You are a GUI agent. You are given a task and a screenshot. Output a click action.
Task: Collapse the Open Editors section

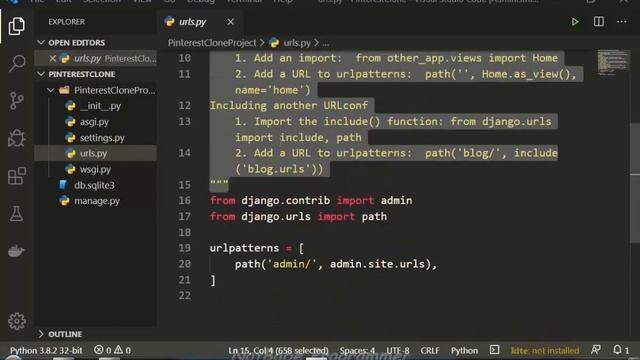pos(95,42)
